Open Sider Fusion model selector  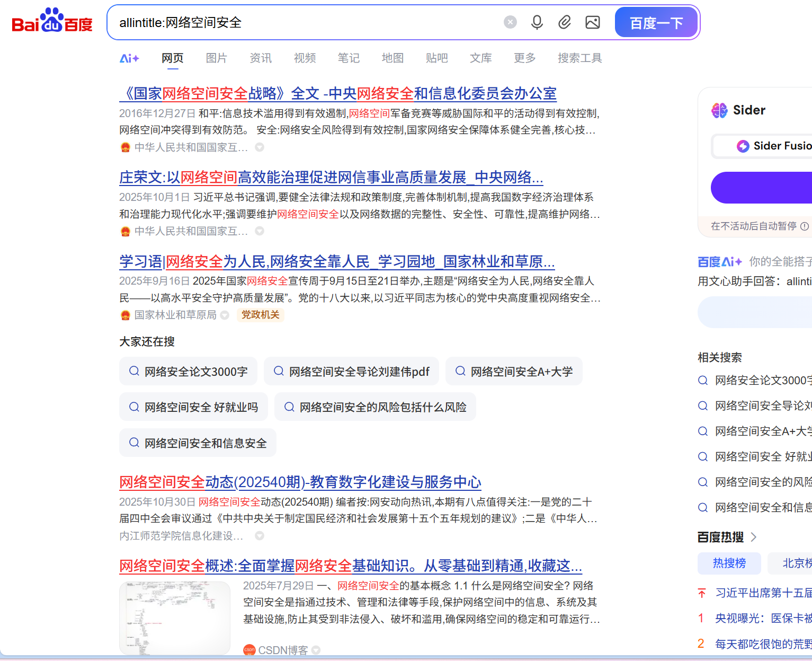pyautogui.click(x=763, y=146)
